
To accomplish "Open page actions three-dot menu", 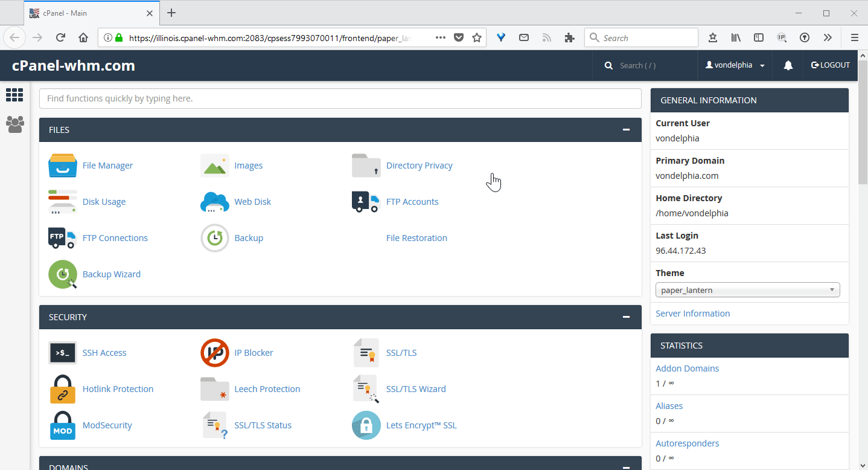I will click(441, 37).
